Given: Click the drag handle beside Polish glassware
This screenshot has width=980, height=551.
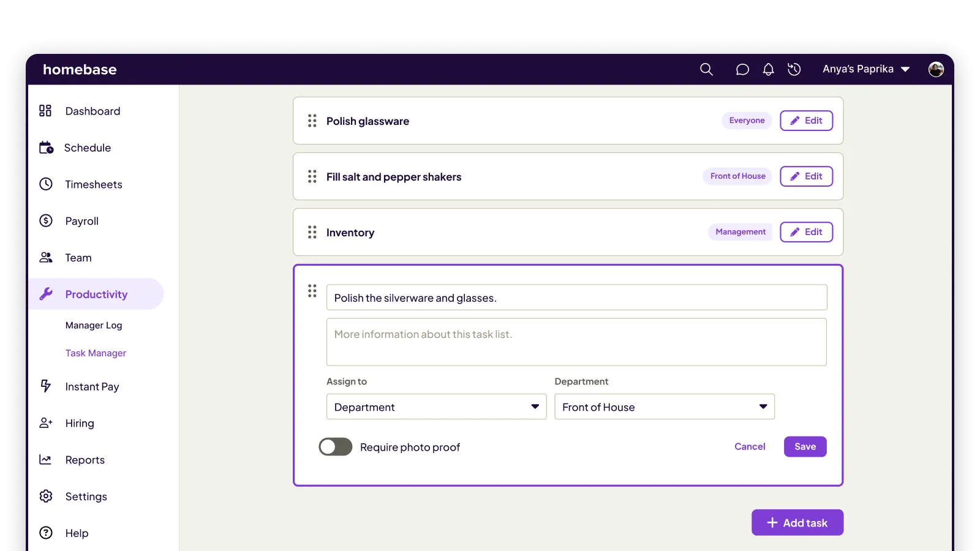Looking at the screenshot, I should click(x=312, y=121).
